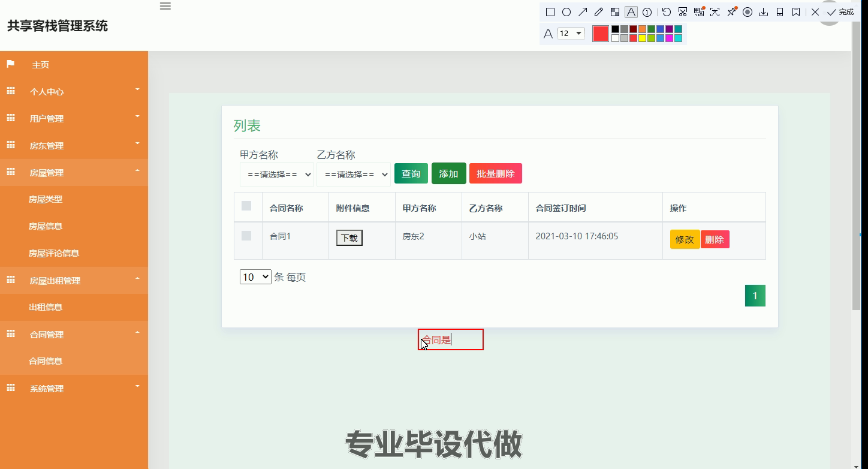Select the rectangle annotation tool
Screen dimensions: 868x469
(x=550, y=12)
